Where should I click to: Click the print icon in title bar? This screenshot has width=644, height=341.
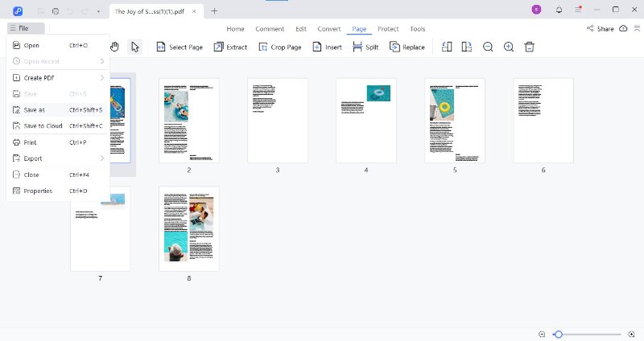point(56,11)
